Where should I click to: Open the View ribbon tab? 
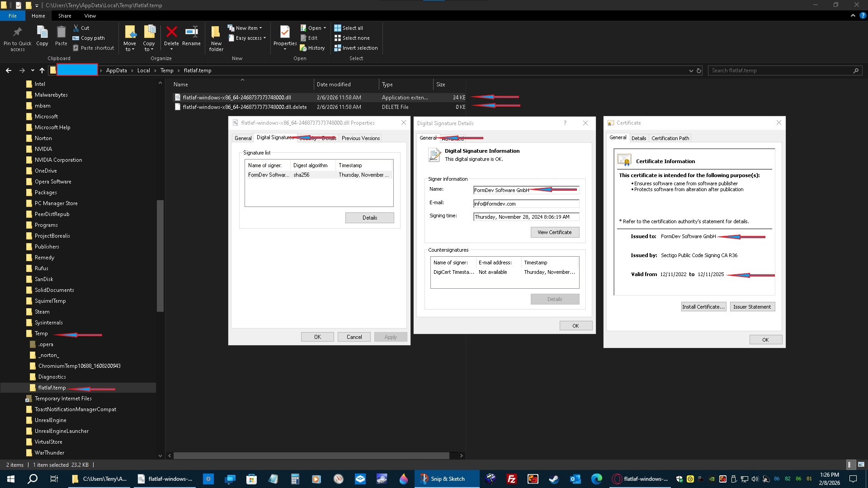(90, 16)
